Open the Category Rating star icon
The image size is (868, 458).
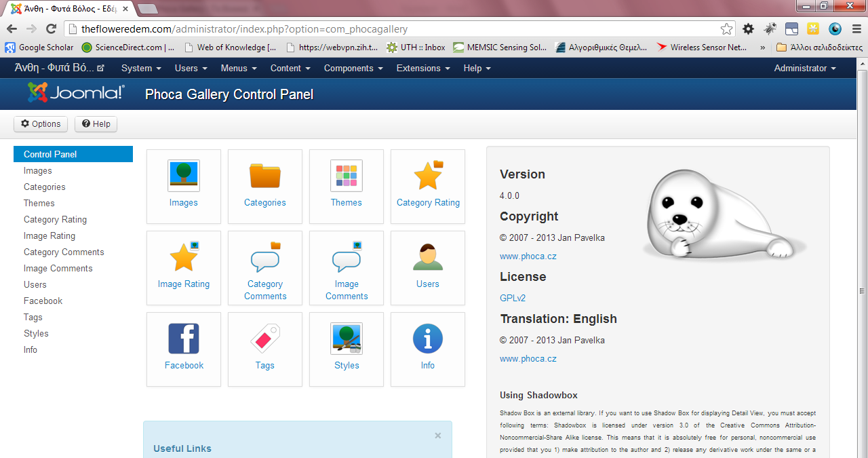(x=428, y=176)
